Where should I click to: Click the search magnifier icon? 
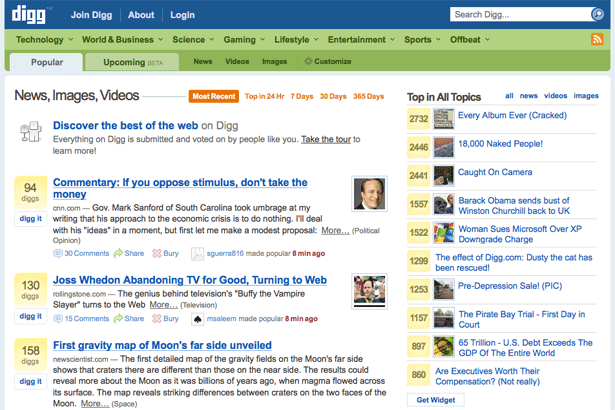597,15
